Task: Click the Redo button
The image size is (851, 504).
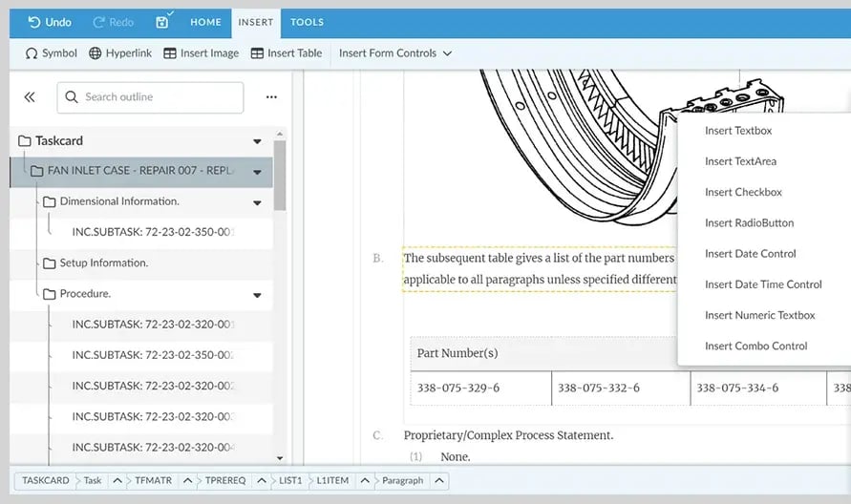Action: tap(113, 22)
